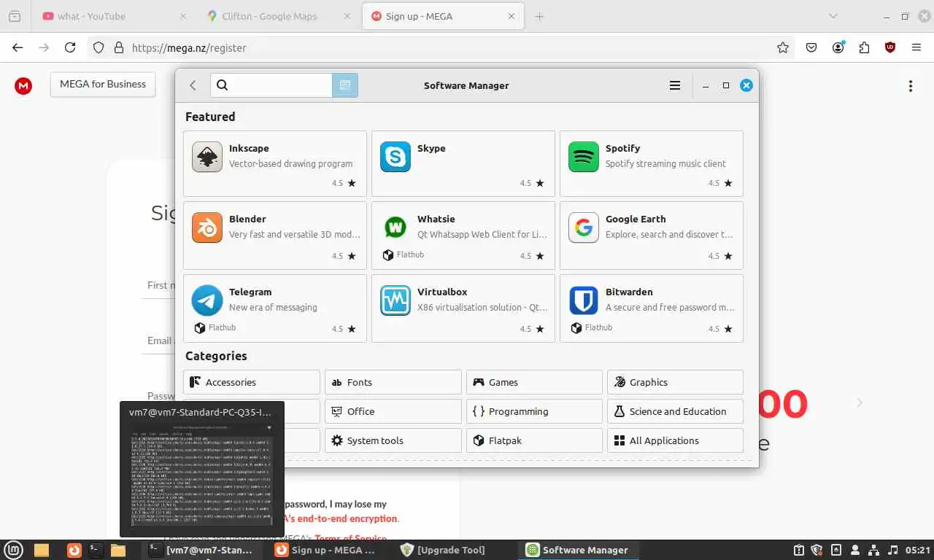This screenshot has height=560, width=934.
Task: Open MEGA page three-dot menu
Action: coord(911,86)
